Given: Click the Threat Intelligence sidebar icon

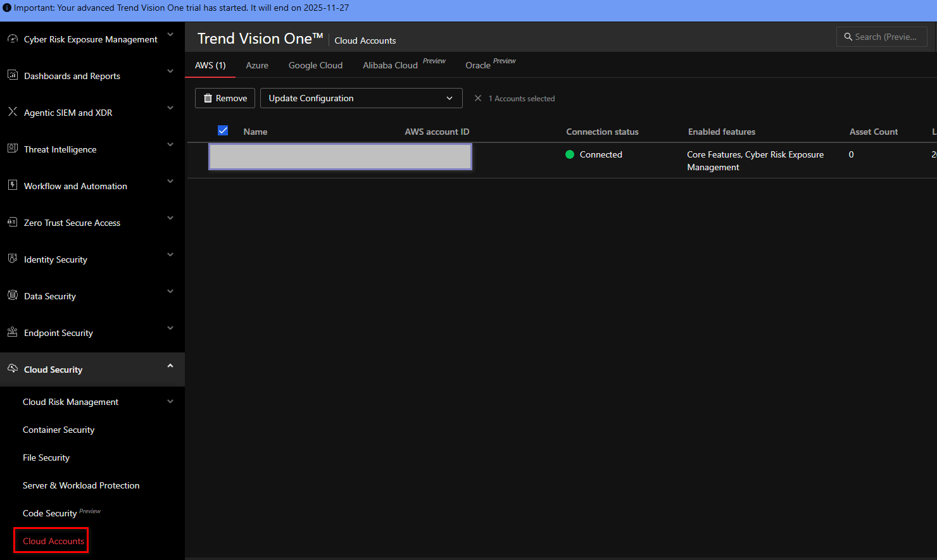Looking at the screenshot, I should tap(12, 148).
